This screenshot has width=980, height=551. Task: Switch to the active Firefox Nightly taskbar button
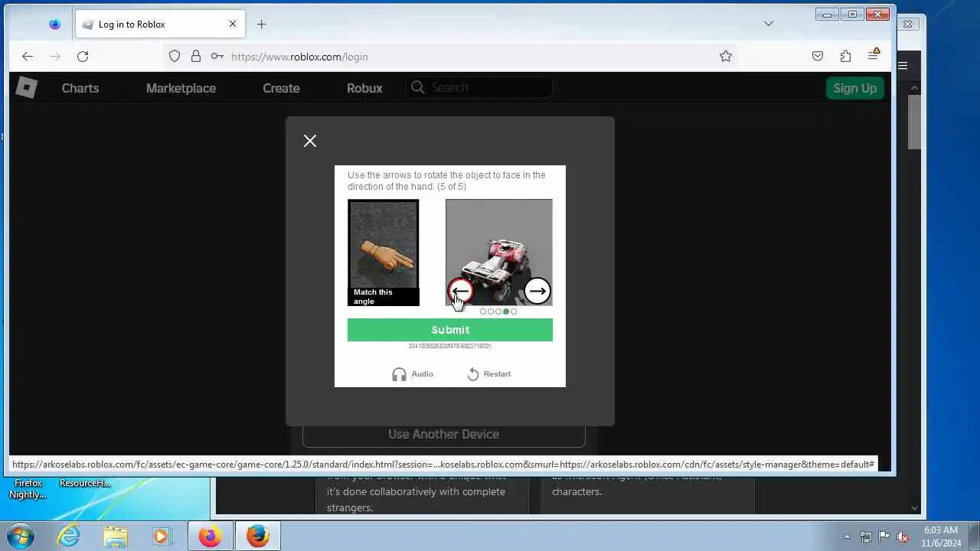[x=258, y=536]
